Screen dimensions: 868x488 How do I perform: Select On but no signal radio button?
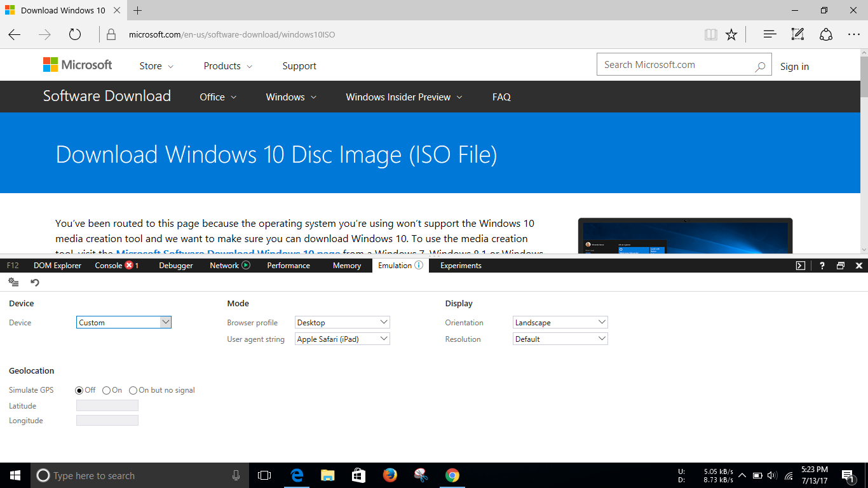[133, 390]
